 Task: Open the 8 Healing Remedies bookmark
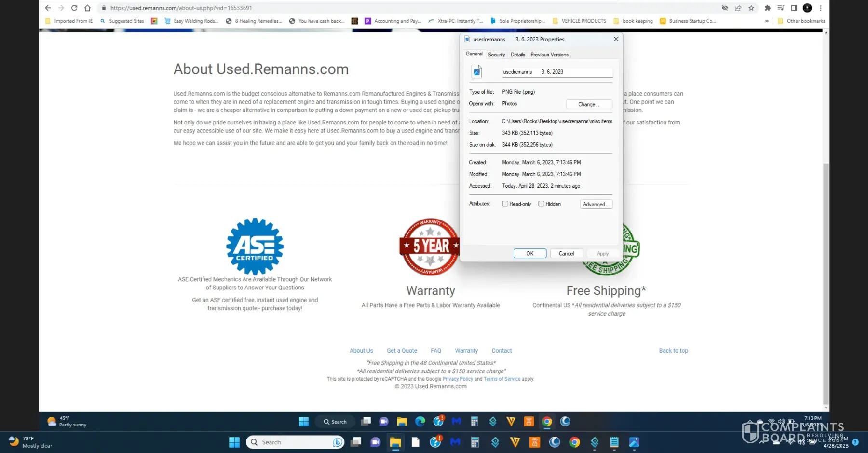pyautogui.click(x=254, y=21)
